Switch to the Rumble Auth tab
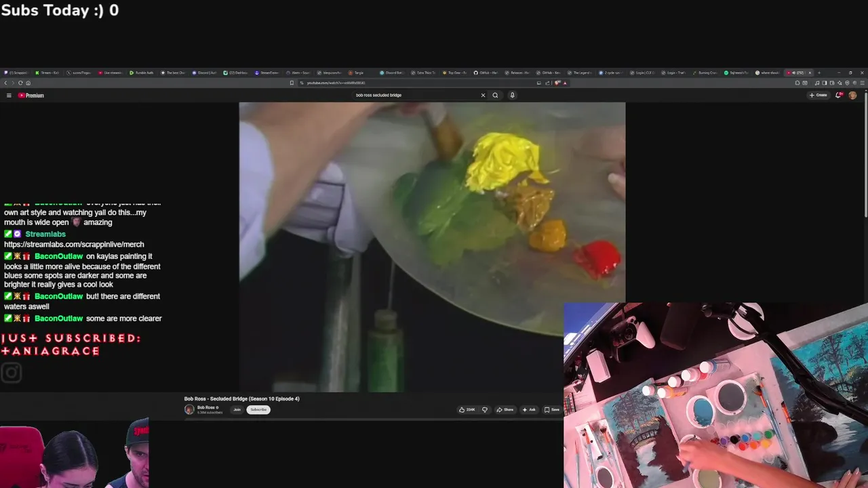This screenshot has height=488, width=868. 141,73
